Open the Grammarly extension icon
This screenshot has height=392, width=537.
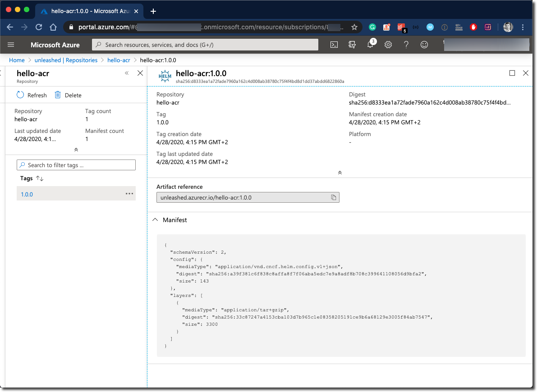[372, 27]
